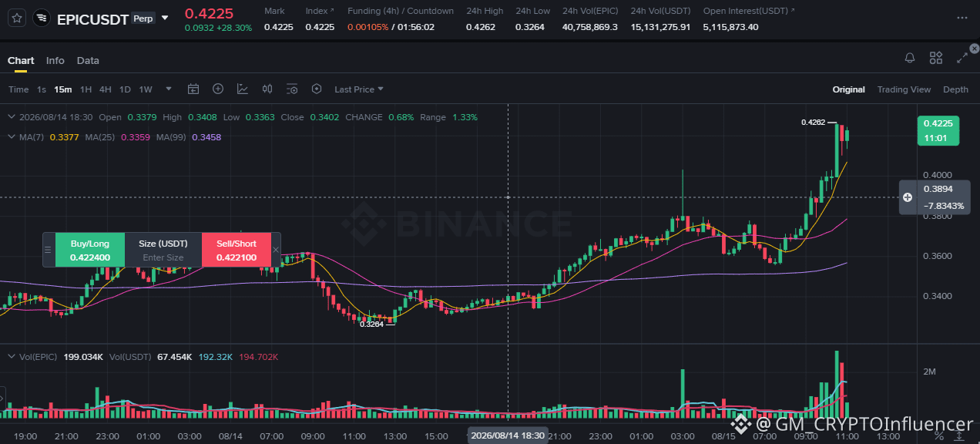Grab the quick order panel drag handle
Image resolution: width=980 pixels, height=444 pixels.
click(x=48, y=250)
